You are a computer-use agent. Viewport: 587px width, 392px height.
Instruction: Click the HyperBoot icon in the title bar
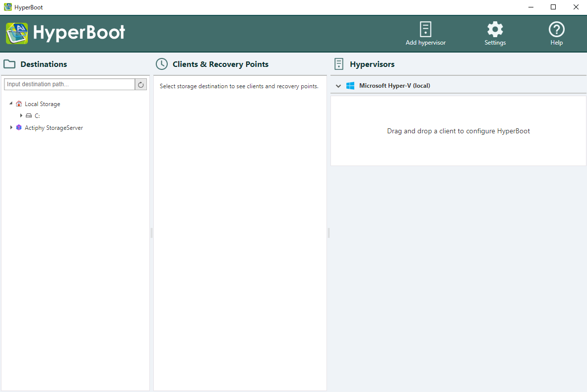(x=8, y=7)
